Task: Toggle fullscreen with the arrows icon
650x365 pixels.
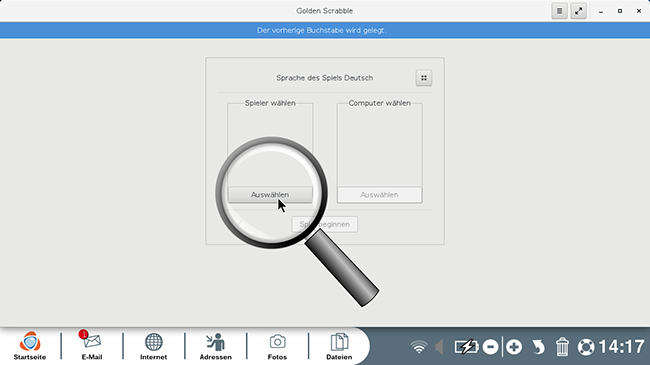Action: [578, 11]
